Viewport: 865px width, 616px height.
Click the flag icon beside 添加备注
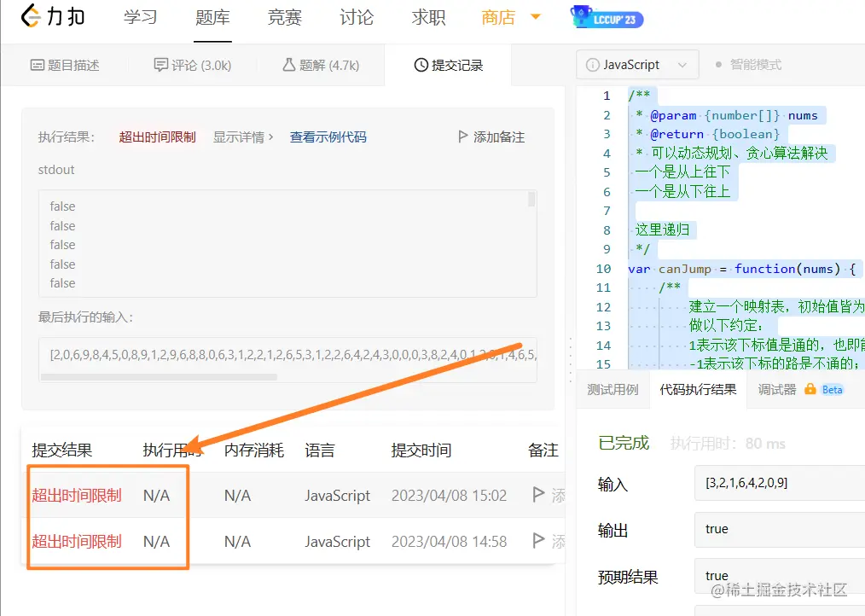pos(463,137)
